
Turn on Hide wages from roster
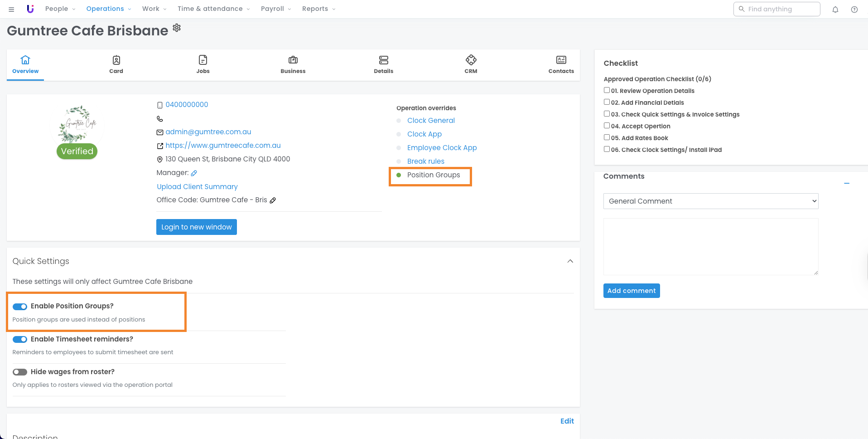tap(20, 372)
